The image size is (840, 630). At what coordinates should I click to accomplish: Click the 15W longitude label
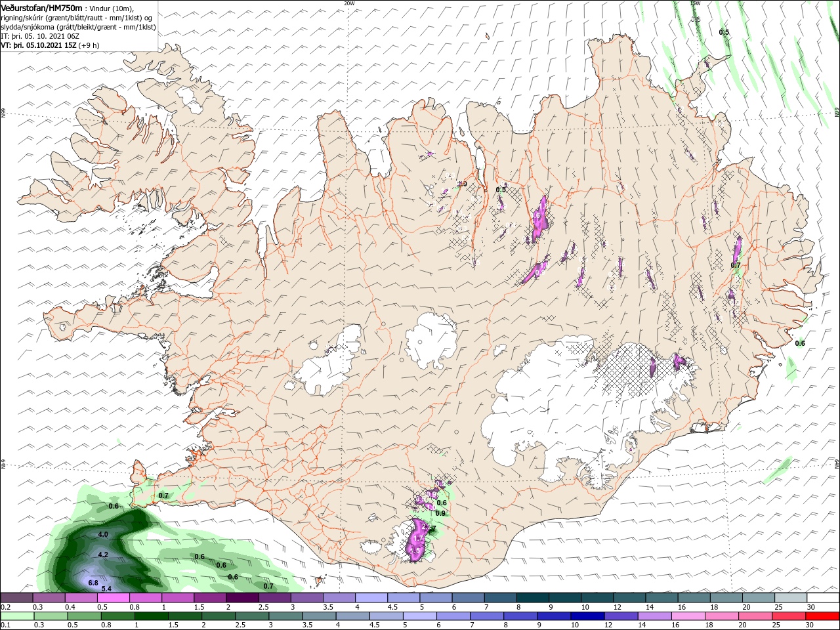coord(696,3)
